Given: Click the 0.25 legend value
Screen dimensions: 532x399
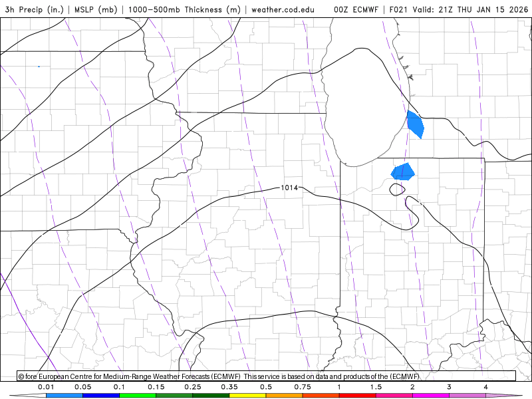Looking at the screenshot, I should click(193, 387).
